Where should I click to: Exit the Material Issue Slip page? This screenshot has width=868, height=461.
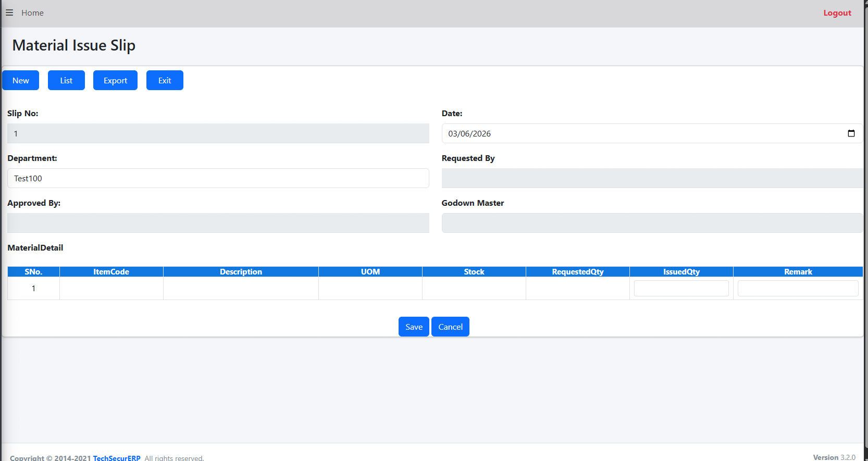click(165, 80)
